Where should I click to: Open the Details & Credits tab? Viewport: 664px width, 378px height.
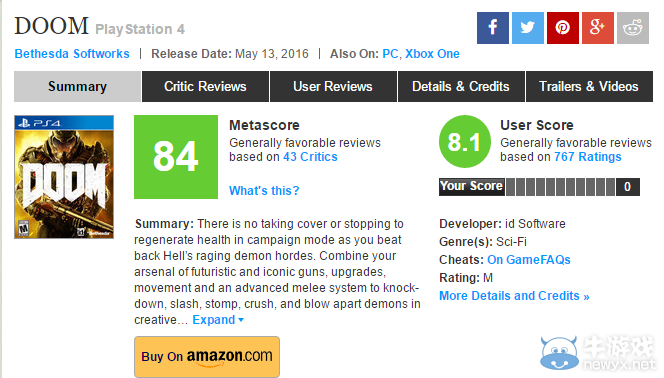[x=461, y=86]
